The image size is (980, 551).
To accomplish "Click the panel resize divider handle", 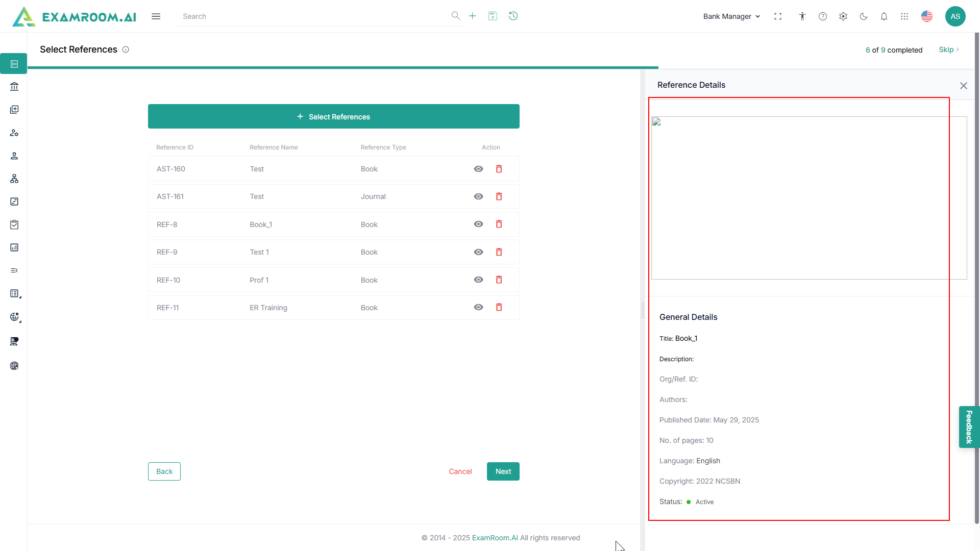I will [643, 310].
